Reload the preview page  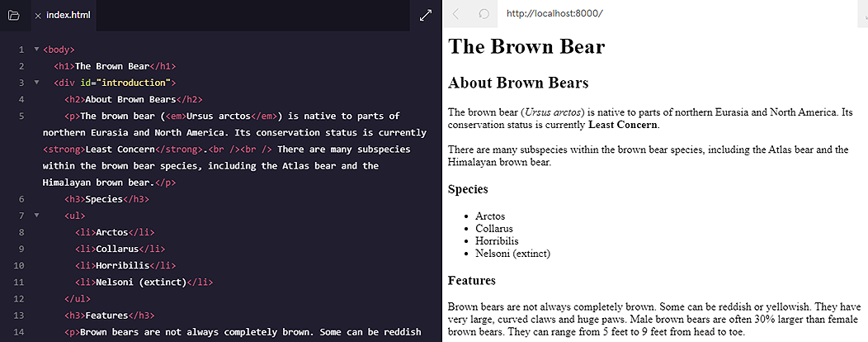[x=484, y=14]
